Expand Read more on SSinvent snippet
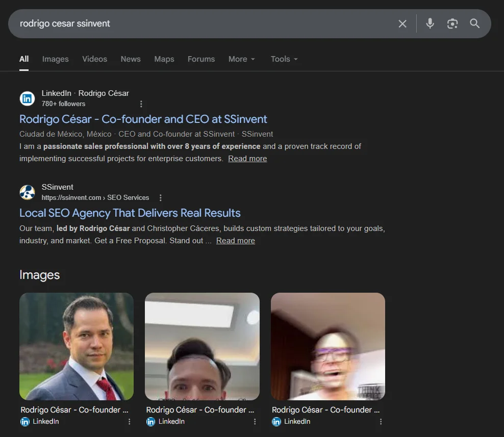Viewport: 504px width, 437px height. (235, 241)
